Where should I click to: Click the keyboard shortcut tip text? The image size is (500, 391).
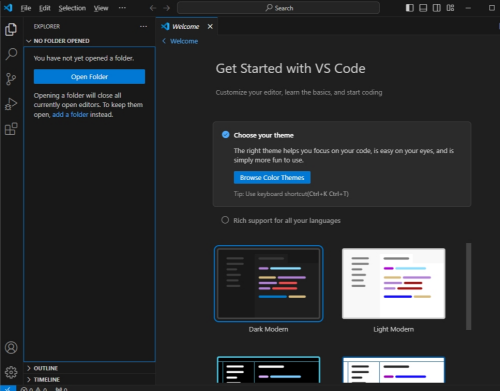(291, 194)
